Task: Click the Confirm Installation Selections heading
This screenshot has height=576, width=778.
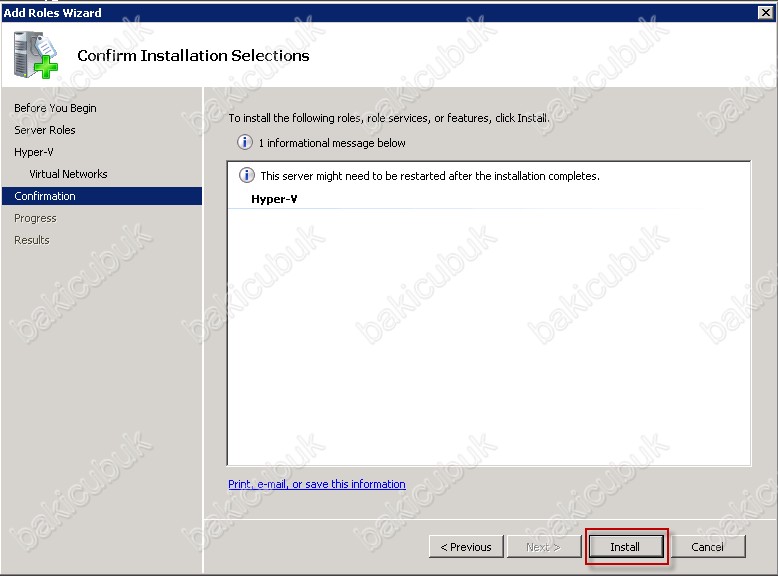Action: (x=193, y=56)
